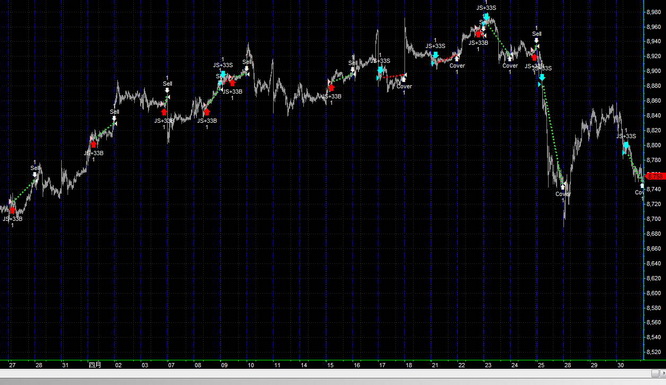Click red JS+33B buy arrow near date 27
The image size is (666, 385).
coord(13,210)
